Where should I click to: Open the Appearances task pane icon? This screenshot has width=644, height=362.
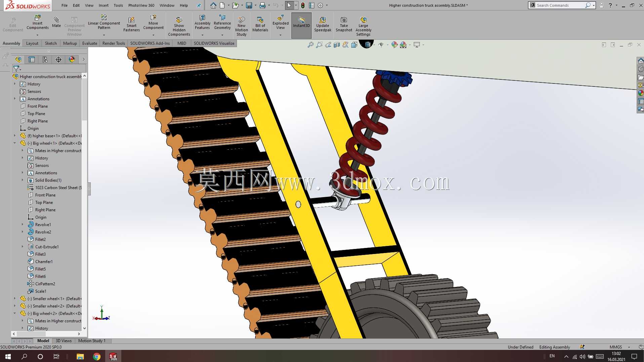click(641, 93)
